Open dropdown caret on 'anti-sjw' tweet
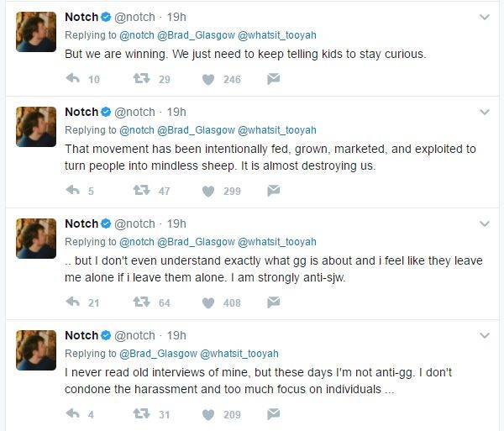Image resolution: width=504 pixels, height=431 pixels. point(485,223)
